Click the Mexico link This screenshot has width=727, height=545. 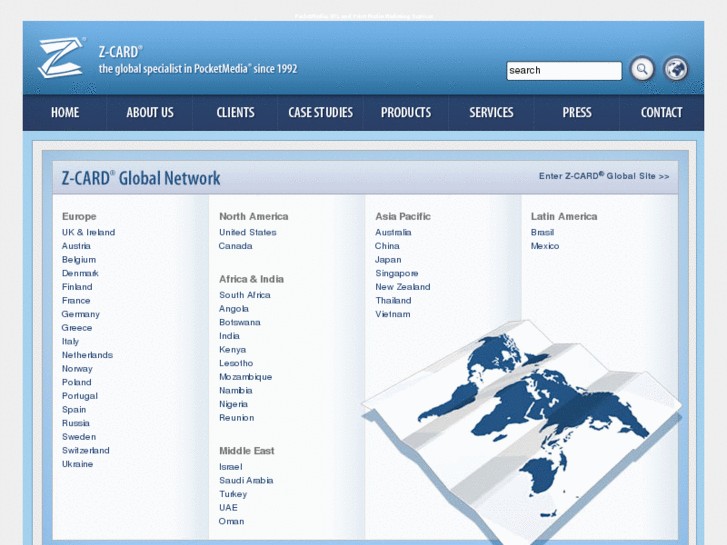point(545,246)
